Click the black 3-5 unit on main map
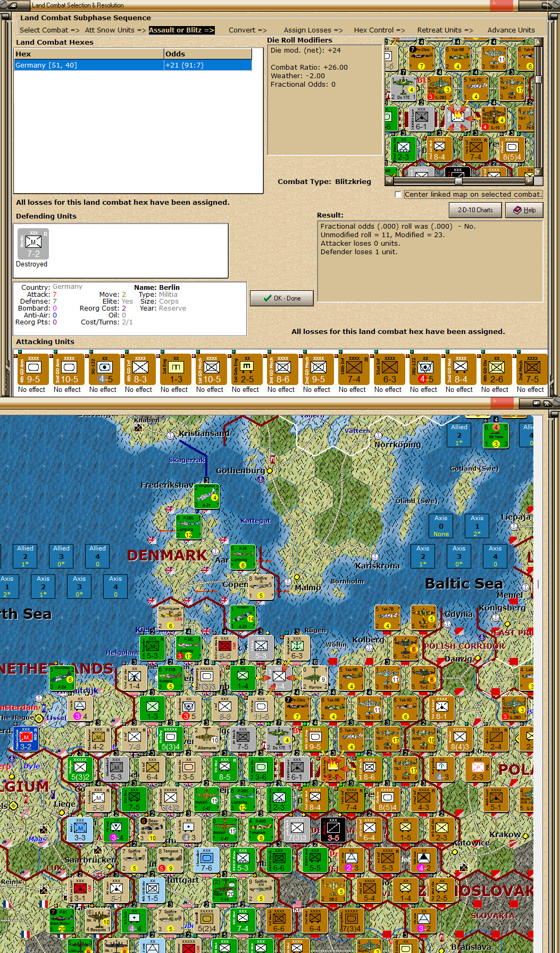The width and height of the screenshot is (560, 953). (x=333, y=829)
